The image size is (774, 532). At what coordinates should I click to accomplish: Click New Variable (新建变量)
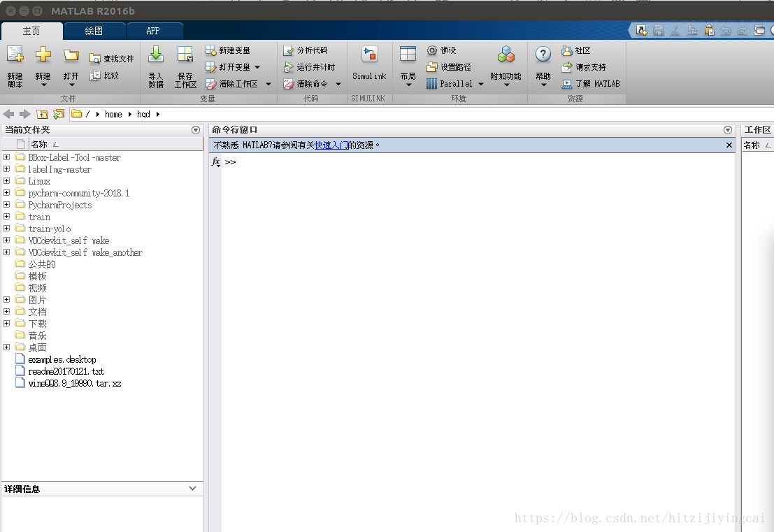[228, 50]
